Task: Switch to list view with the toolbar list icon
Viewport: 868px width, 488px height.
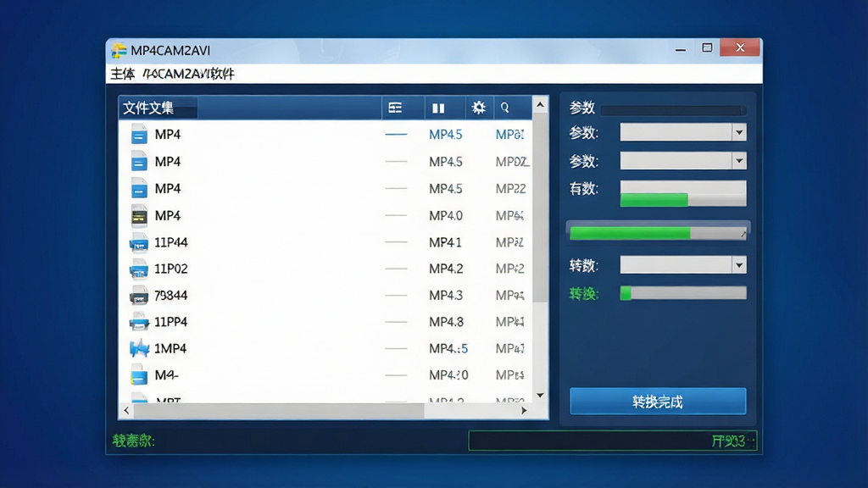Action: click(x=395, y=108)
